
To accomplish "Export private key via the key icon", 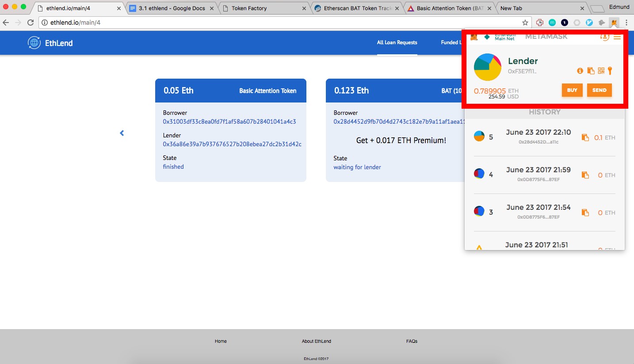I will tap(610, 71).
